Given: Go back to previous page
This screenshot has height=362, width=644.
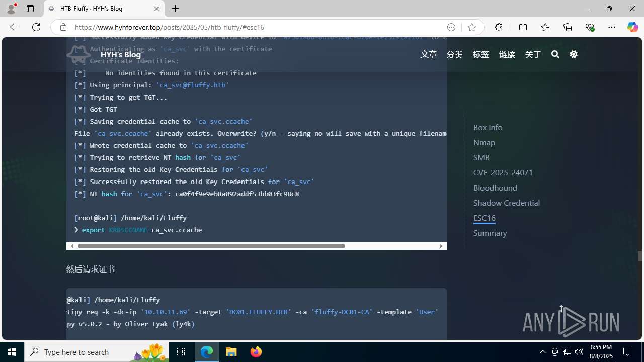Looking at the screenshot, I should point(14,27).
